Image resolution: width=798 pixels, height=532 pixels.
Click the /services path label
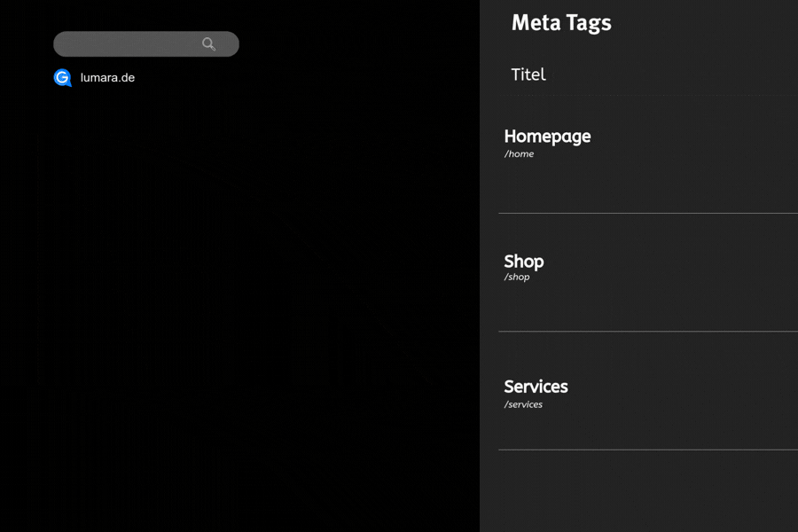coord(525,403)
